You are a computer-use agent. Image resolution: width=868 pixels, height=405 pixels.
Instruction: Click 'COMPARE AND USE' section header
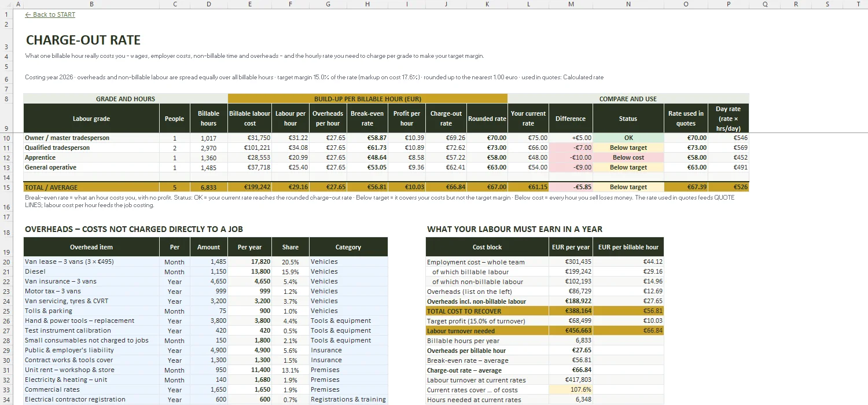point(628,98)
